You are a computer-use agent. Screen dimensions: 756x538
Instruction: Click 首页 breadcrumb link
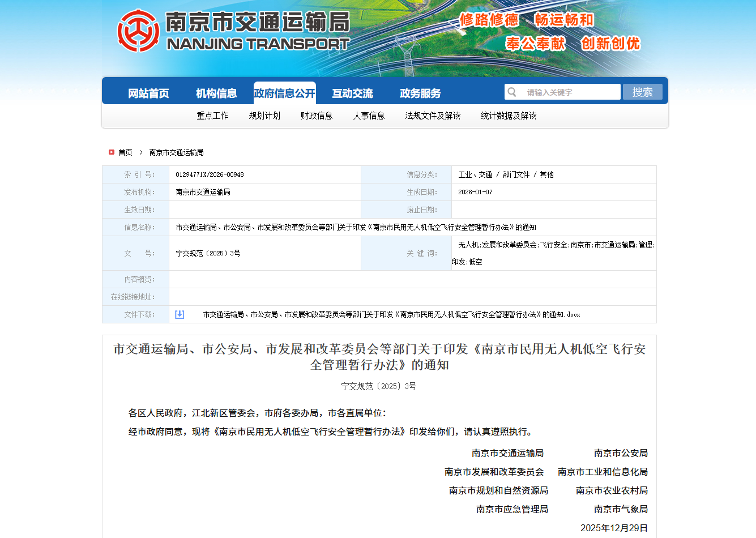coord(125,152)
